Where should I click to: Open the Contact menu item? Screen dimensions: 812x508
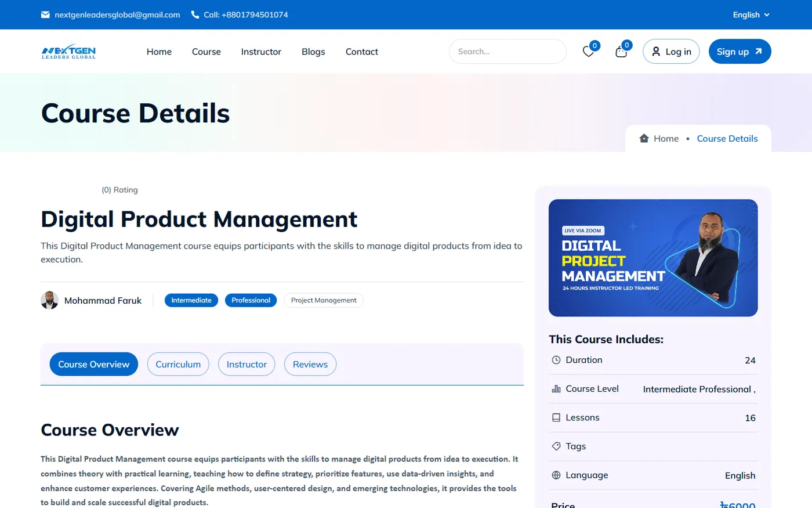[x=362, y=52]
